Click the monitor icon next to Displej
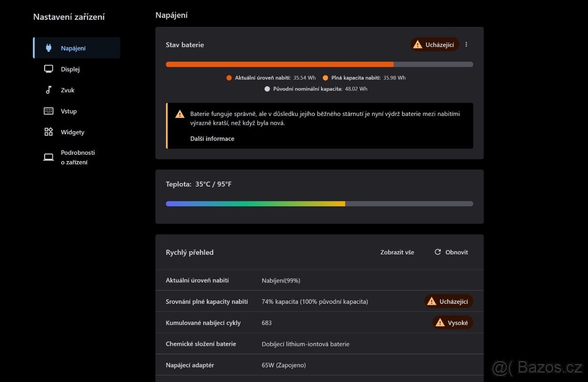The height and width of the screenshot is (382, 588). pos(49,69)
